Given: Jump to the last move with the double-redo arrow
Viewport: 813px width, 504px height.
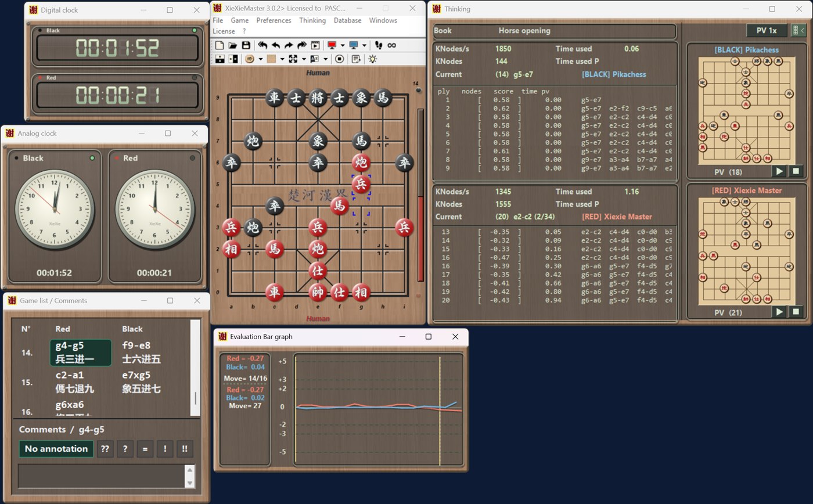Looking at the screenshot, I should tap(302, 45).
